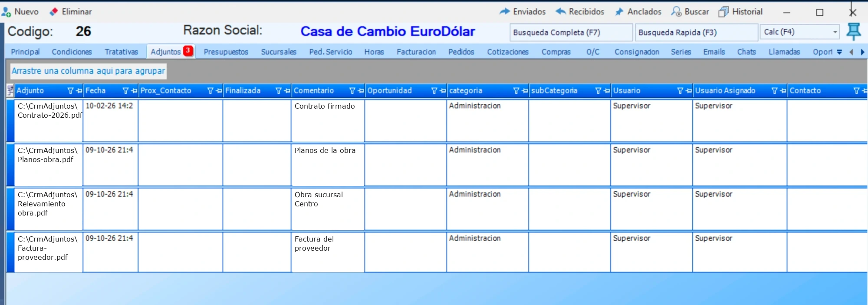
Task: Open the Facturacion tab
Action: coord(416,52)
